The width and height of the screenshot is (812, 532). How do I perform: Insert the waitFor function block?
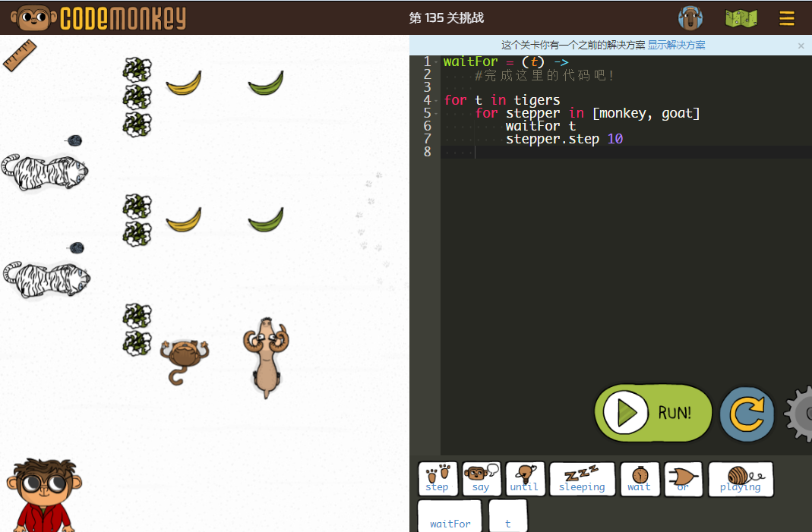pyautogui.click(x=450, y=516)
